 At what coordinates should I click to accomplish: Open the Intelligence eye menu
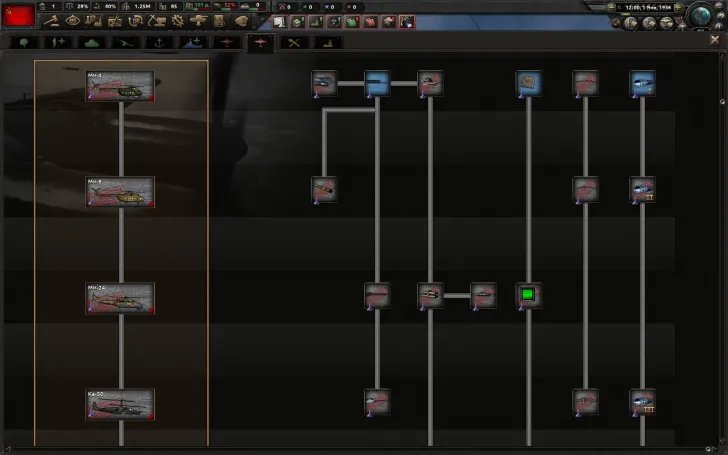coord(72,21)
